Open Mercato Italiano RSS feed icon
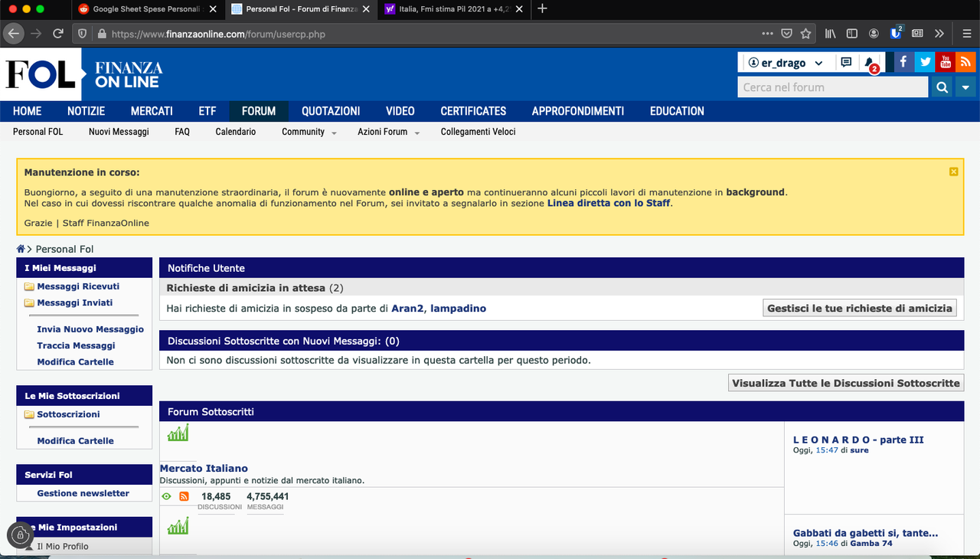 [184, 497]
